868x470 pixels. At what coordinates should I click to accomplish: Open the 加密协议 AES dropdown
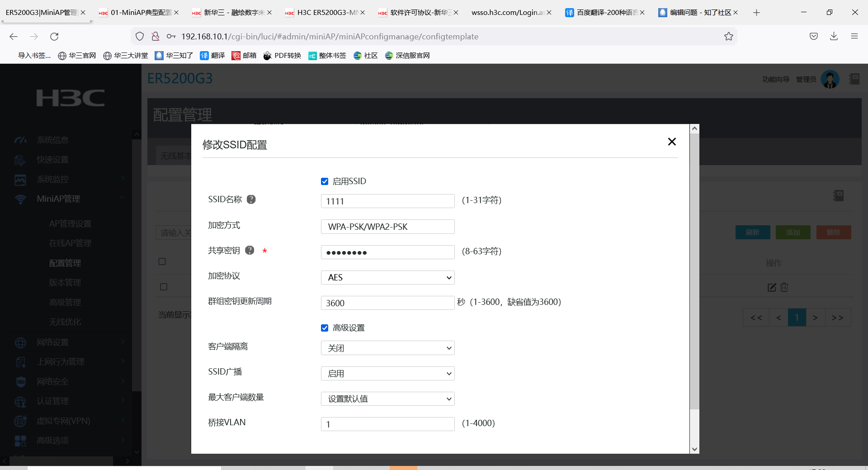pos(387,277)
